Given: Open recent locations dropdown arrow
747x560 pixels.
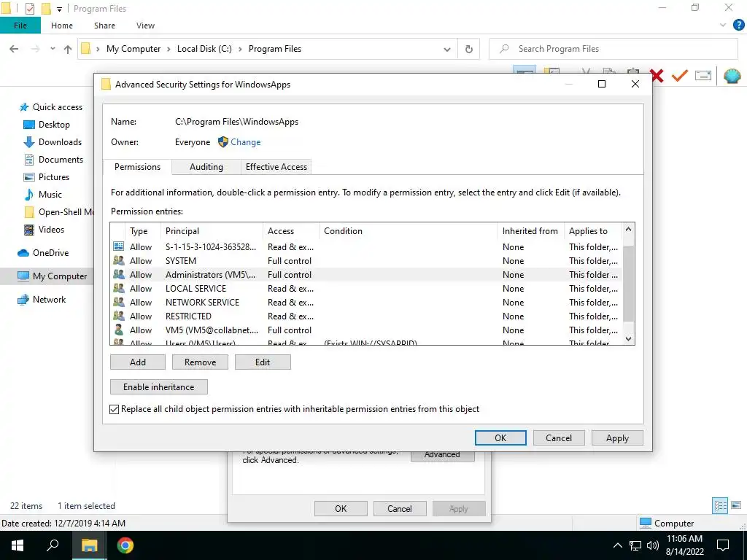Looking at the screenshot, I should [53, 49].
